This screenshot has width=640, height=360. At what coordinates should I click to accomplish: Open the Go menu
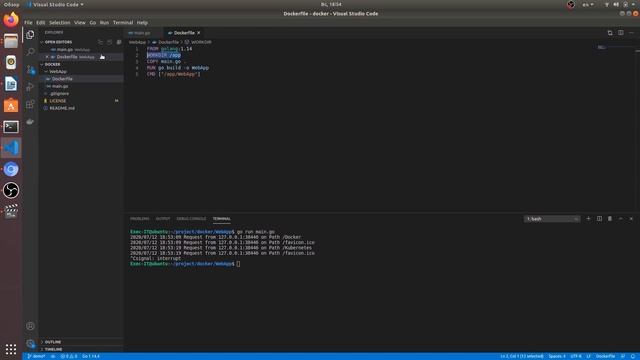point(93,22)
